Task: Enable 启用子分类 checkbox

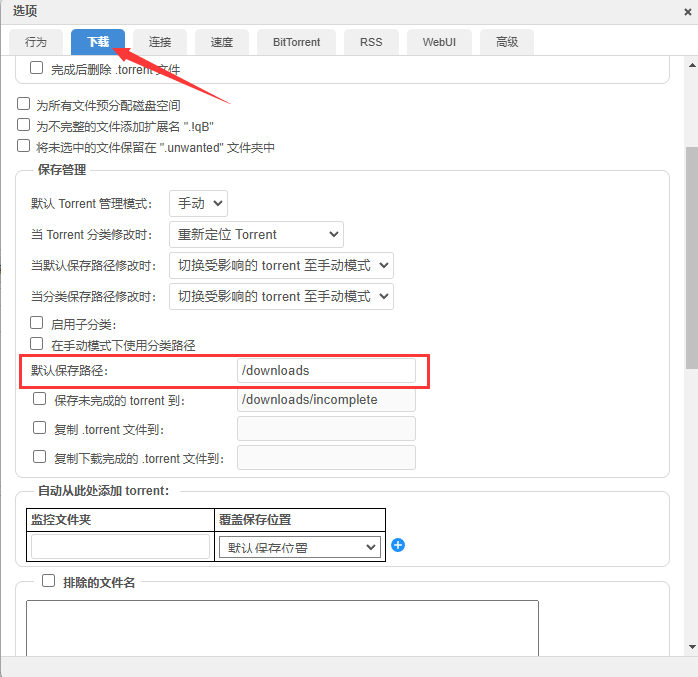Action: pyautogui.click(x=37, y=323)
